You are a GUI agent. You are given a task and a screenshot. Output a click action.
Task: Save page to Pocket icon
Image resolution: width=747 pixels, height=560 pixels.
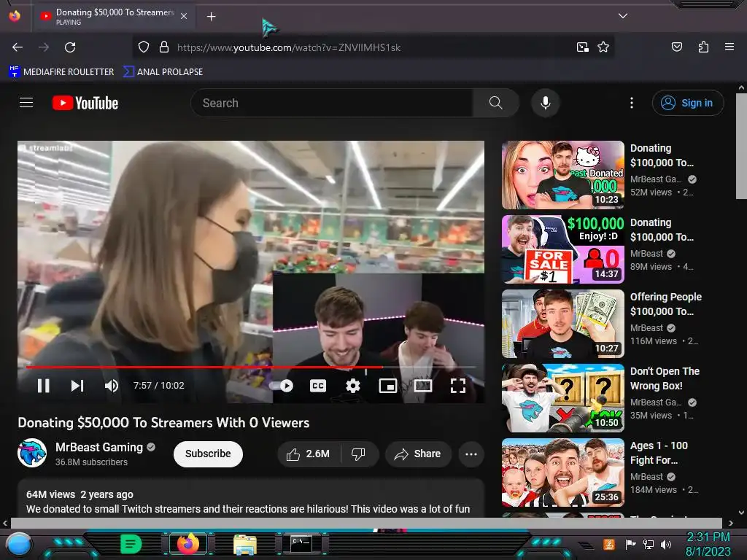(676, 47)
